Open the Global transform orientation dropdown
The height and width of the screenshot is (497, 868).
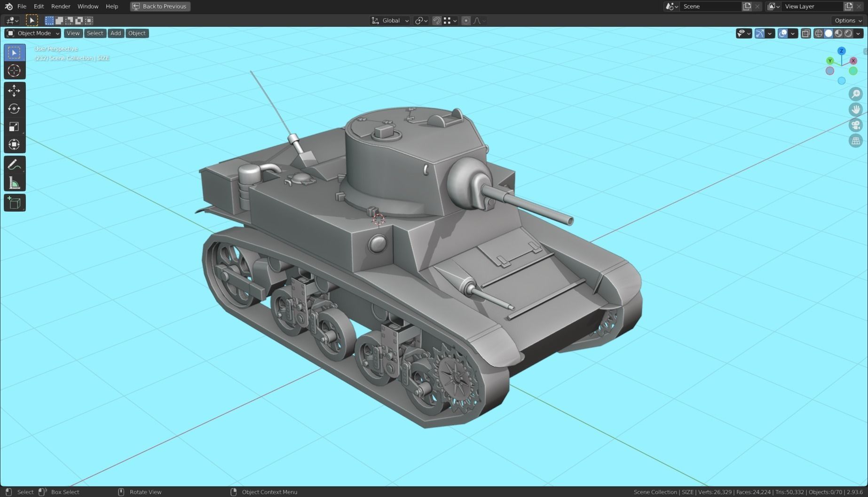390,20
